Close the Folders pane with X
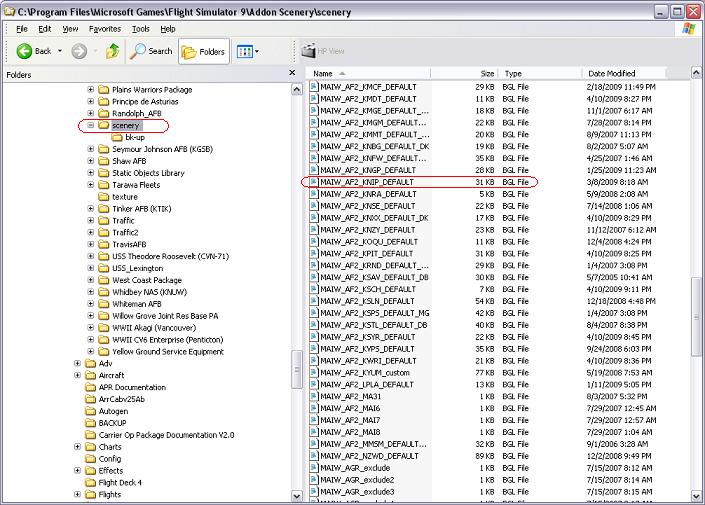 pos(292,72)
